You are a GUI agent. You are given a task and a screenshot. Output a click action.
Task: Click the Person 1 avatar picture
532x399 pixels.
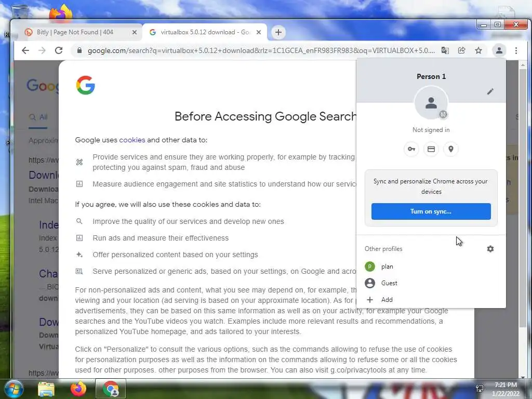pyautogui.click(x=431, y=102)
